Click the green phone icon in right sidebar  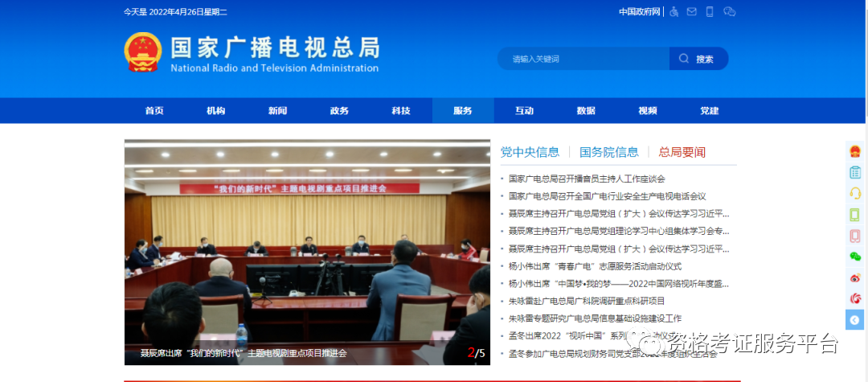click(x=855, y=214)
